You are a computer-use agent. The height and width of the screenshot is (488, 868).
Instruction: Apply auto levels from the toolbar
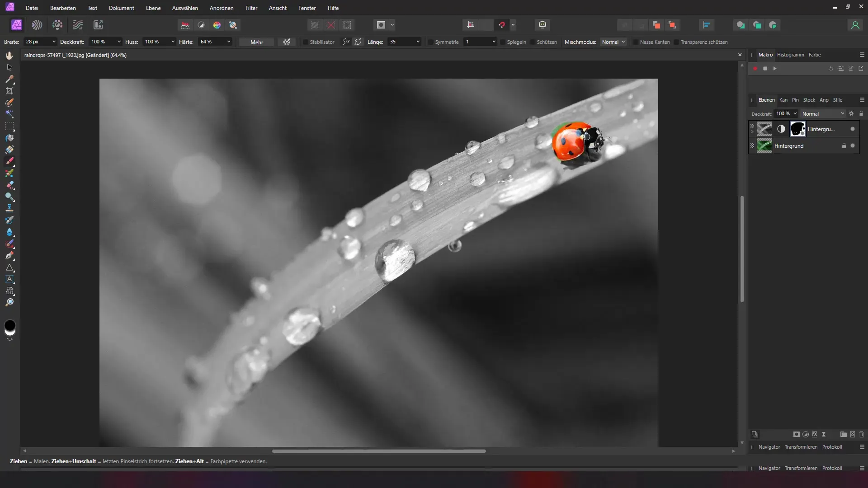[x=185, y=25]
